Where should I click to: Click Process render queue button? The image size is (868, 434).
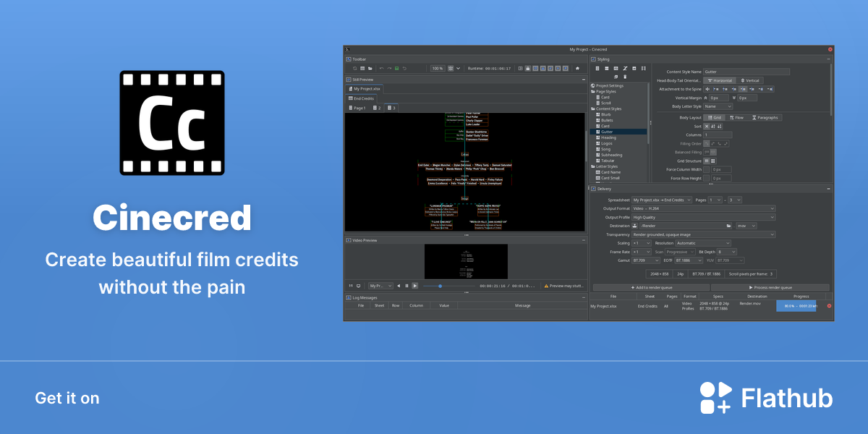tap(770, 287)
